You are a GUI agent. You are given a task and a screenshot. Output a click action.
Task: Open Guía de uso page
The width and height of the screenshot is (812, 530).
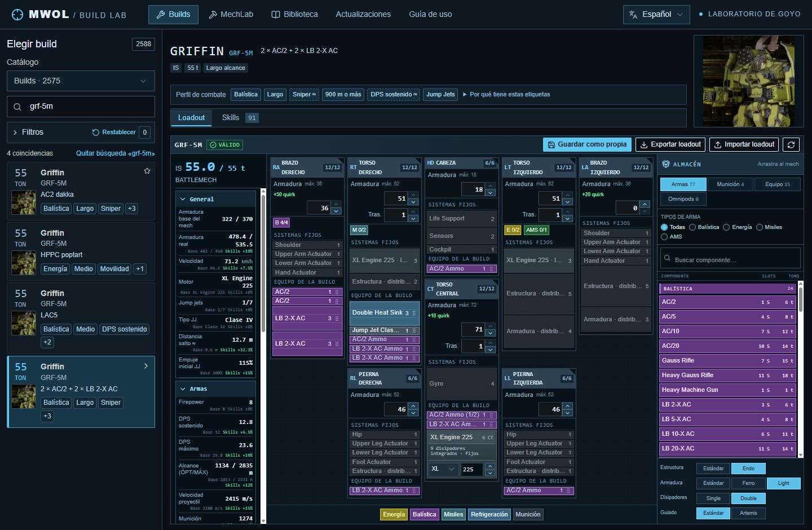tap(430, 15)
